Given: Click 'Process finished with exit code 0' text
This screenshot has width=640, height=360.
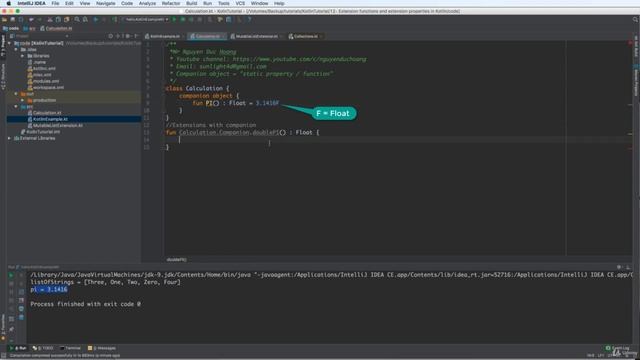Looking at the screenshot, I should [85, 304].
